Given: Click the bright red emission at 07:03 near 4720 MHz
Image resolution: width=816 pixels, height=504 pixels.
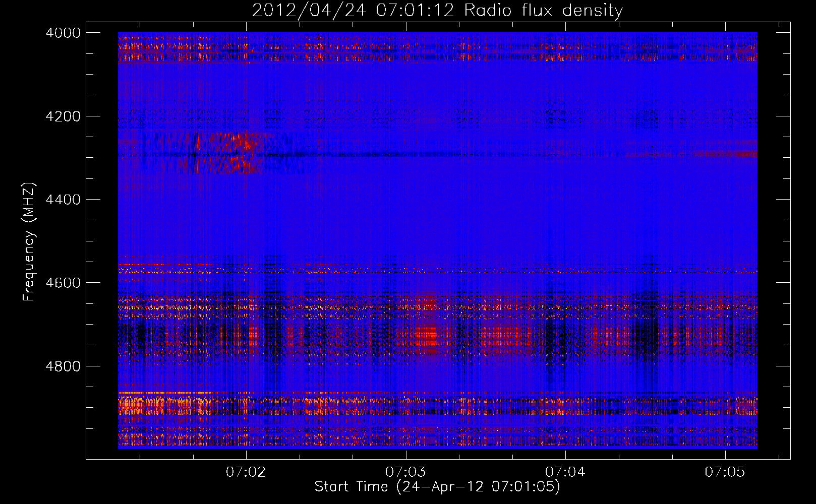Looking at the screenshot, I should (x=428, y=335).
